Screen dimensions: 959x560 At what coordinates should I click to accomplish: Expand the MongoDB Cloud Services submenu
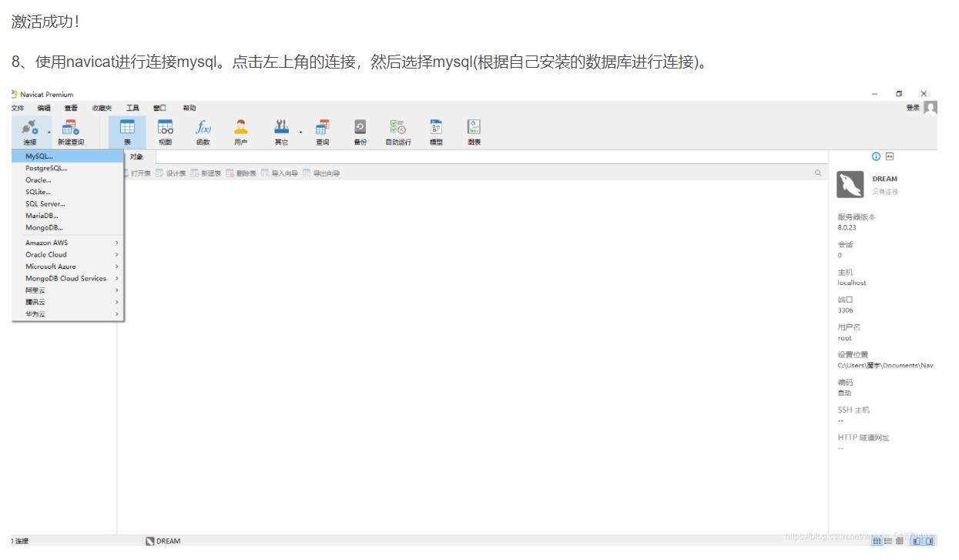[68, 278]
